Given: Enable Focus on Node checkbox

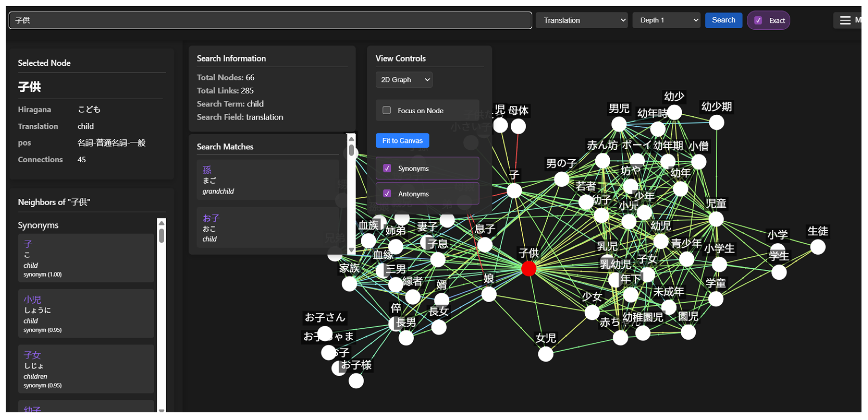Looking at the screenshot, I should click(x=386, y=110).
